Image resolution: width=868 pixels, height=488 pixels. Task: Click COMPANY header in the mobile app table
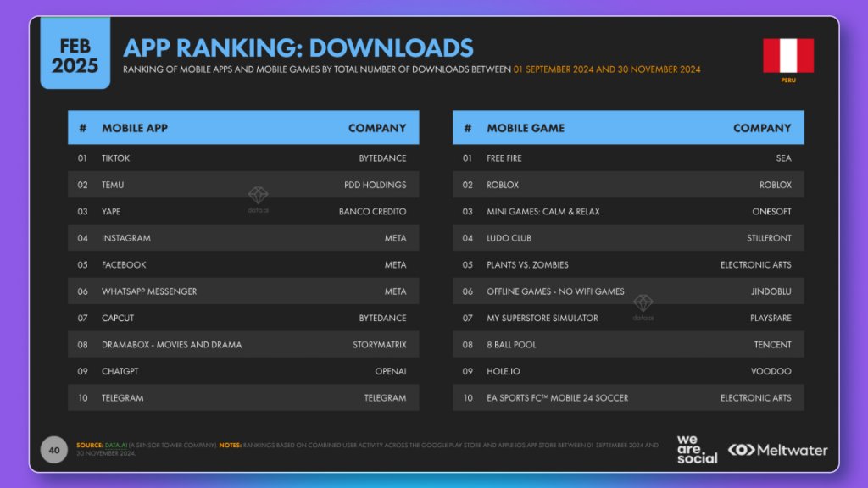coord(377,128)
